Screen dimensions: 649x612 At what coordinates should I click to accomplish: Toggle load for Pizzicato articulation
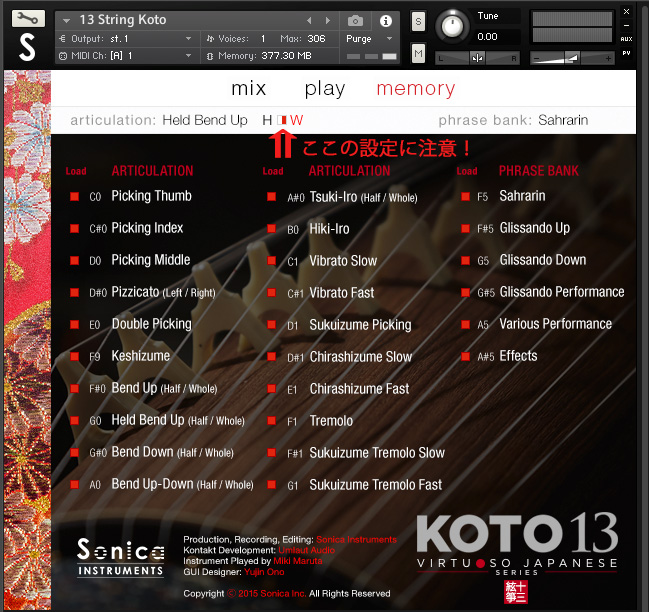(74, 293)
